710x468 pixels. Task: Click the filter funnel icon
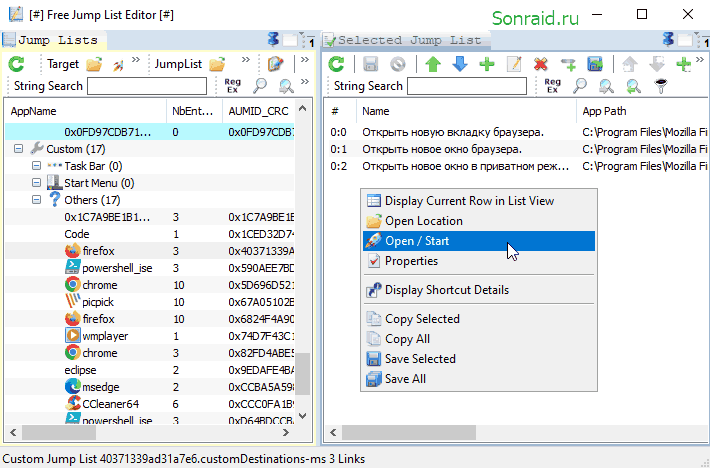tap(661, 86)
